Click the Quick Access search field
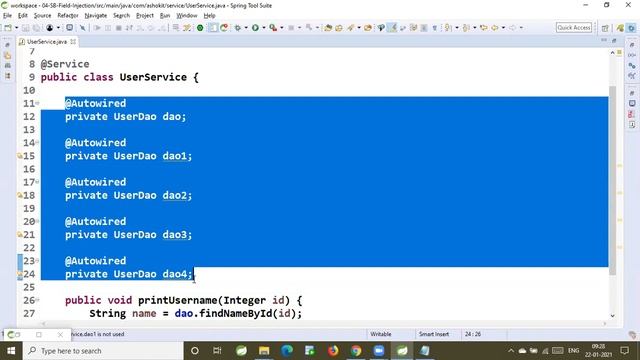The height and width of the screenshot is (360, 640). click(574, 28)
